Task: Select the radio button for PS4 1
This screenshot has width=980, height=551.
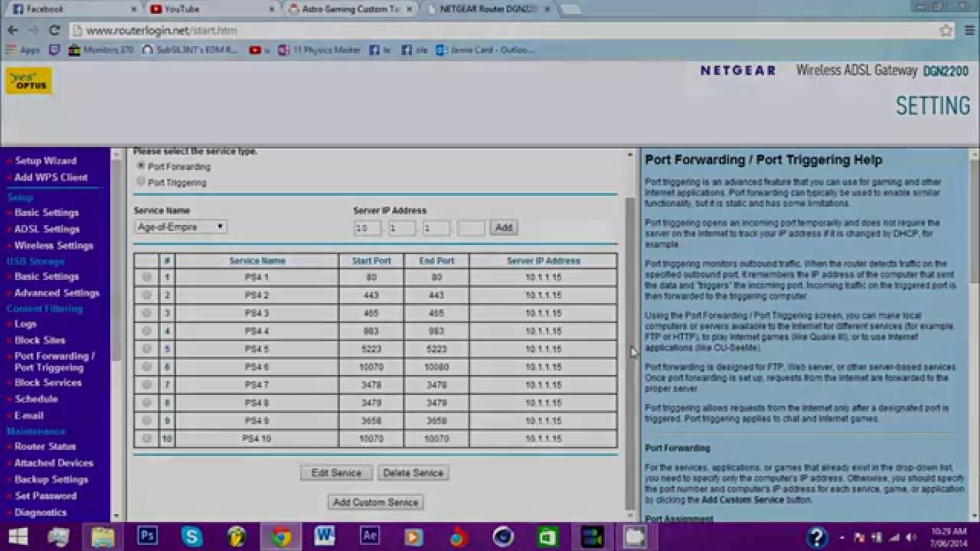Action: click(147, 277)
